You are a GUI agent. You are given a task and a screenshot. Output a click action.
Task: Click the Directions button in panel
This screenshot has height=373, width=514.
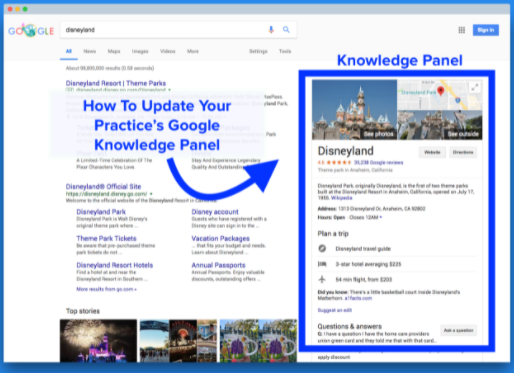[x=463, y=152]
